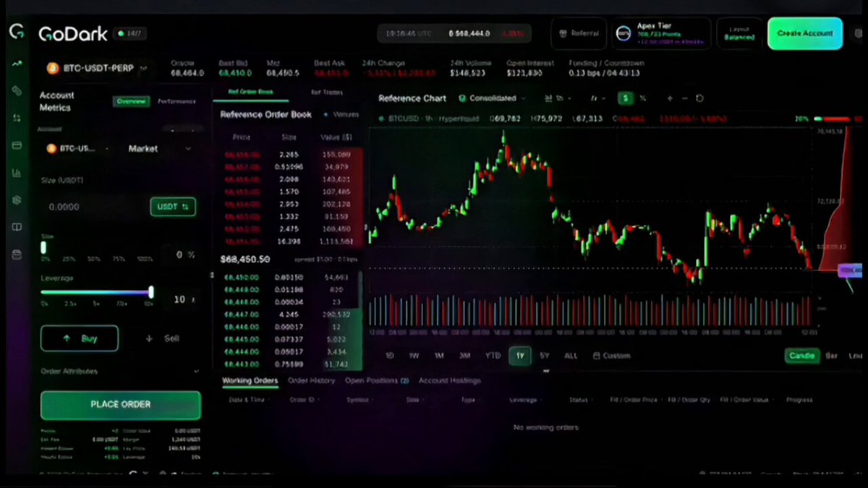
Task: Open the swap arrows icon in the sidebar
Action: coord(17,118)
